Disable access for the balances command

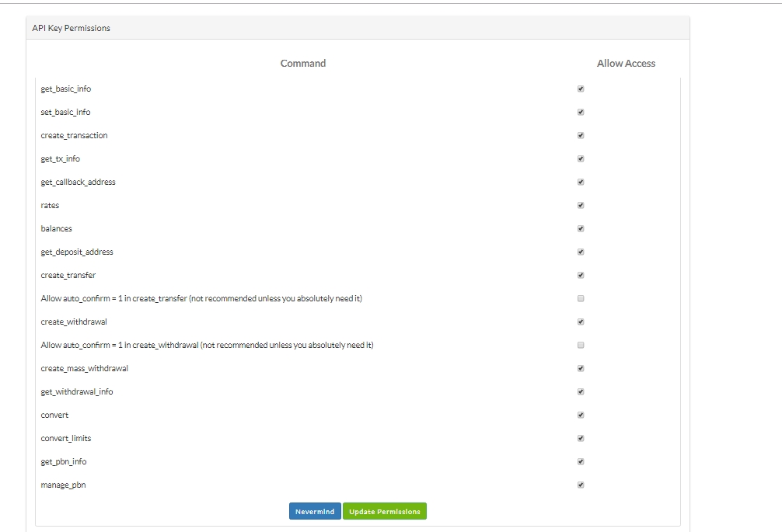coord(581,228)
